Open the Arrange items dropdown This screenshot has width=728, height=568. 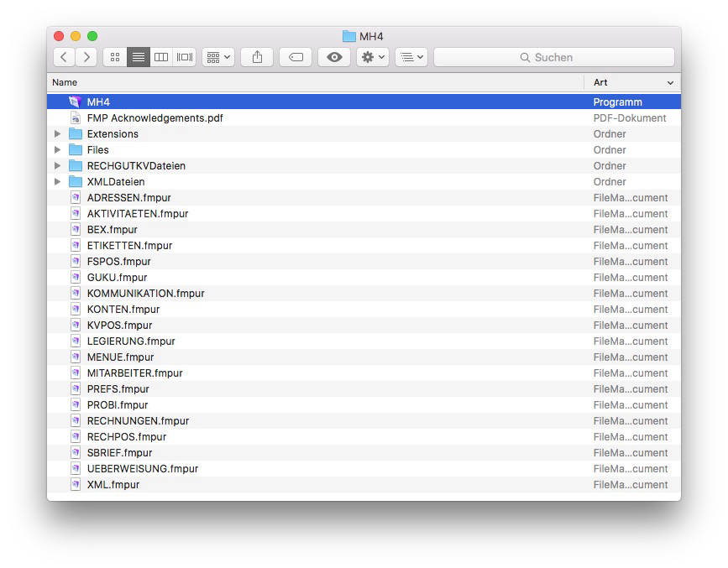(218, 57)
